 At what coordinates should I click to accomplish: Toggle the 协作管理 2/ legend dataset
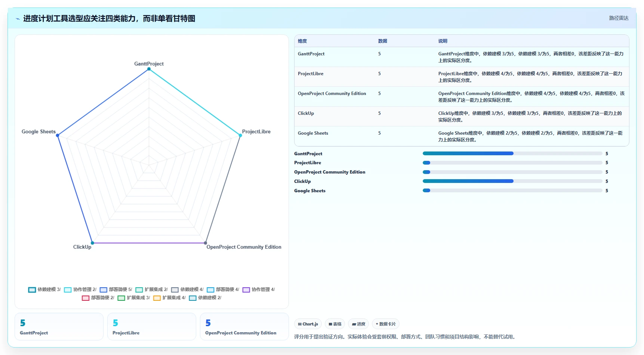click(x=80, y=290)
